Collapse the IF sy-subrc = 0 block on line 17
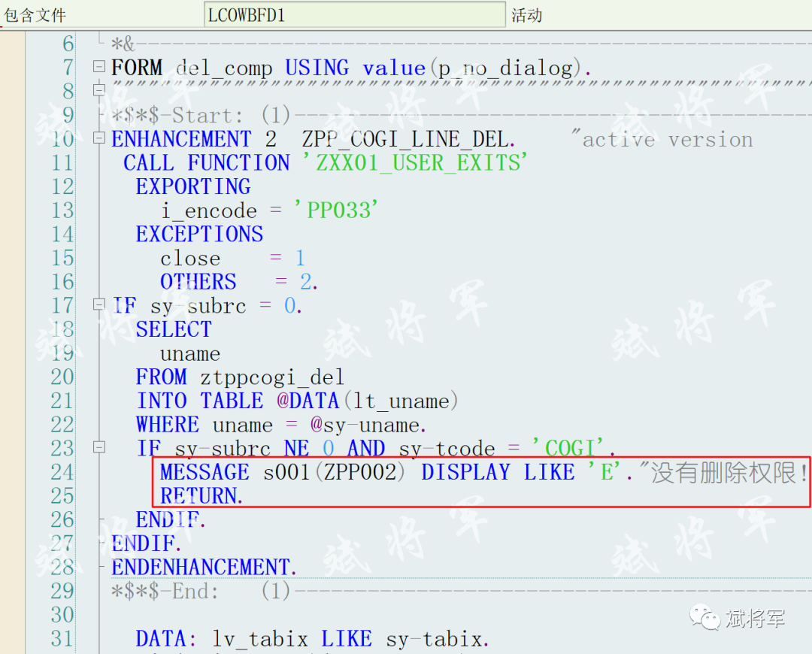The width and height of the screenshot is (812, 654). 99,304
